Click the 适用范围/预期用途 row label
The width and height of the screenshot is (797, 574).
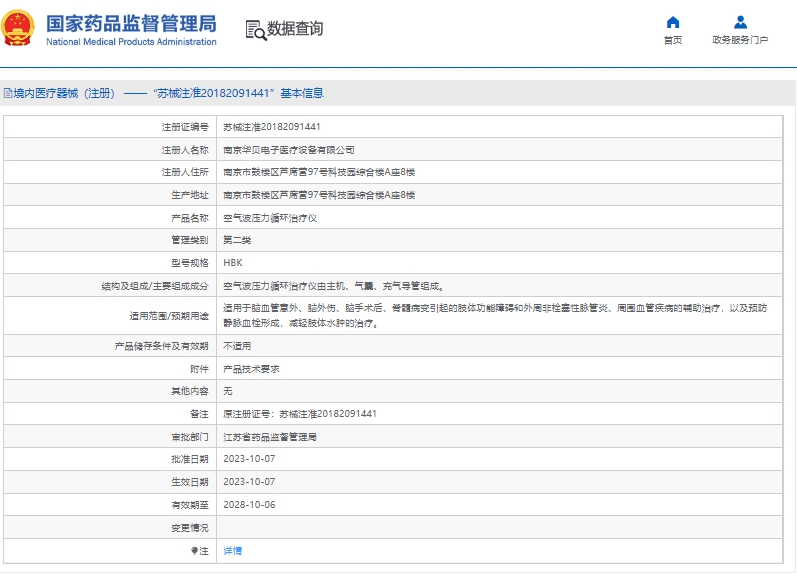coord(169,316)
